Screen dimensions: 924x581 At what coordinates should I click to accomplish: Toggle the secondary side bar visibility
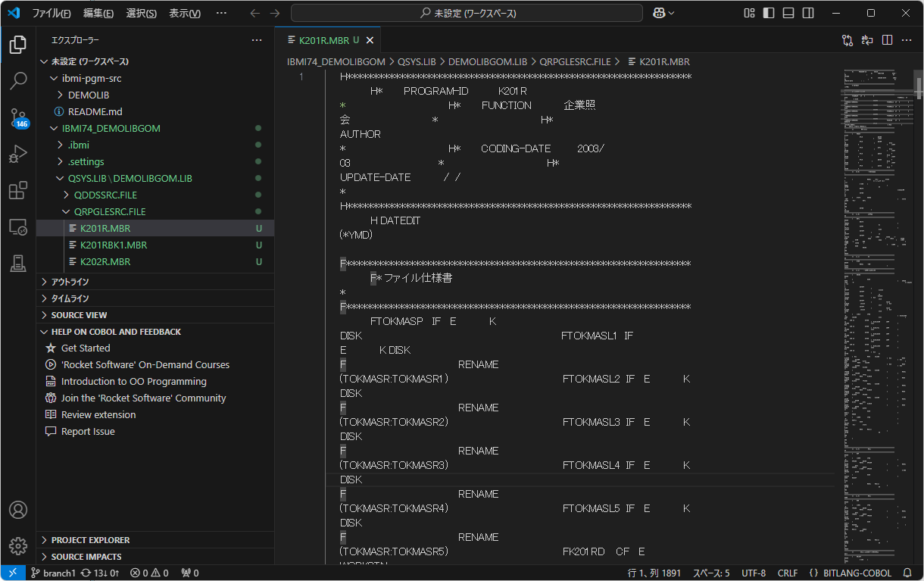pyautogui.click(x=808, y=13)
